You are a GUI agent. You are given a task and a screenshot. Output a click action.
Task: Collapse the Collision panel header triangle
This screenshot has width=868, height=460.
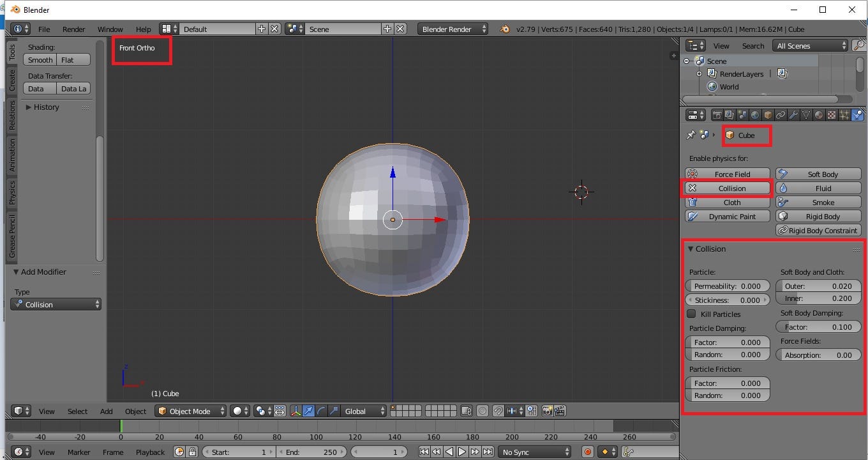[x=693, y=249]
